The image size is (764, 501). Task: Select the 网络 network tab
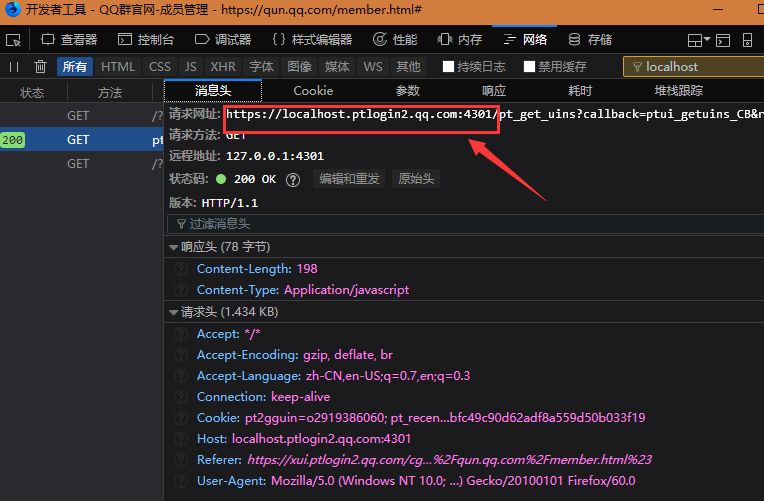[x=525, y=39]
